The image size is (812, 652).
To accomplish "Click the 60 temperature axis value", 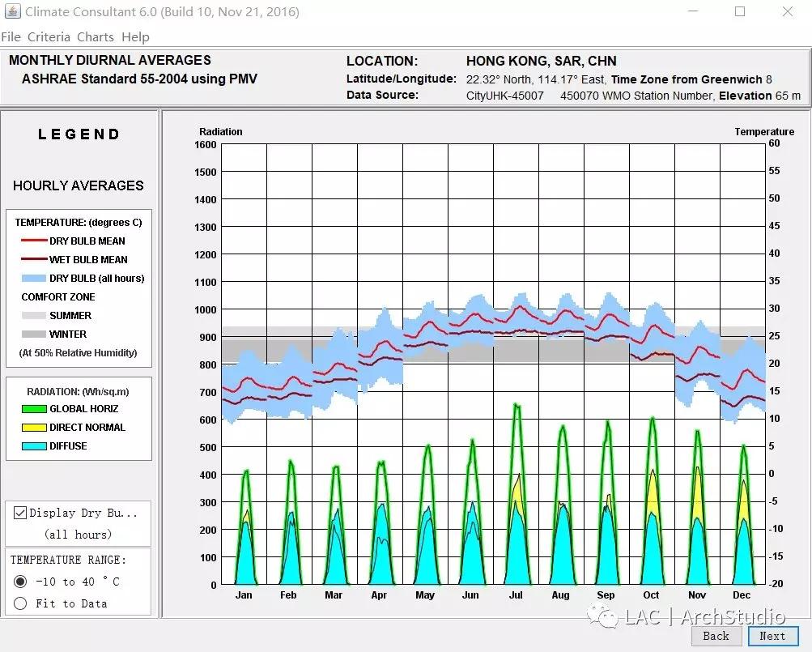I will 774,143.
